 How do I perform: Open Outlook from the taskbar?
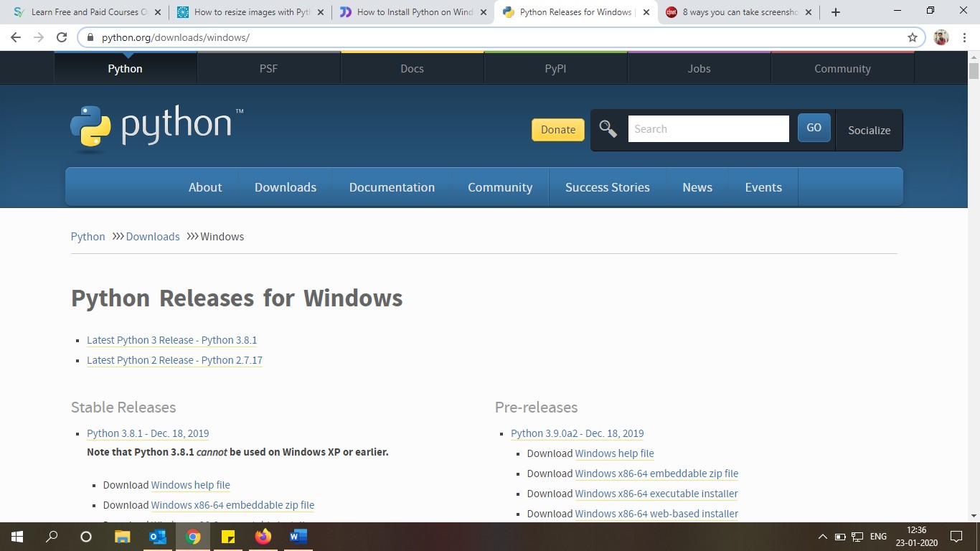coord(158,536)
